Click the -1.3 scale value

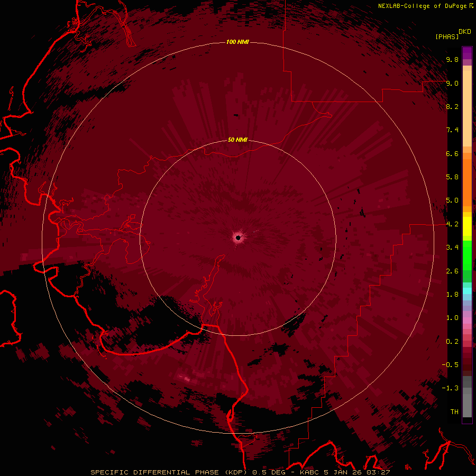coord(450,388)
